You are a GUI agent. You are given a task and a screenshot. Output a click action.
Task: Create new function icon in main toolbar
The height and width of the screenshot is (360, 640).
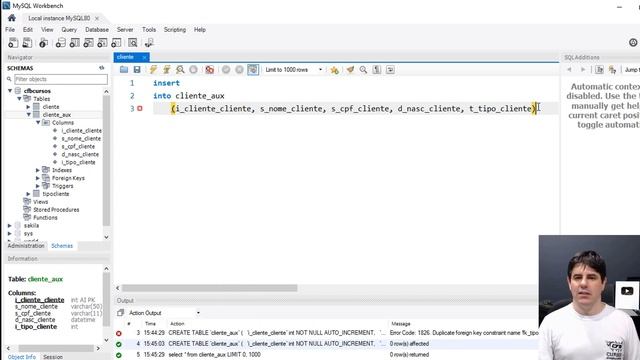click(x=116, y=43)
